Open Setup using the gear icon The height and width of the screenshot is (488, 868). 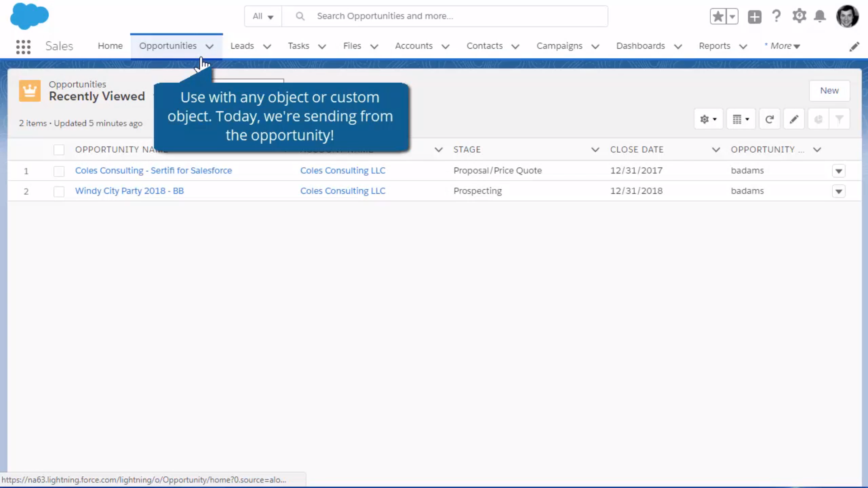[x=798, y=16]
